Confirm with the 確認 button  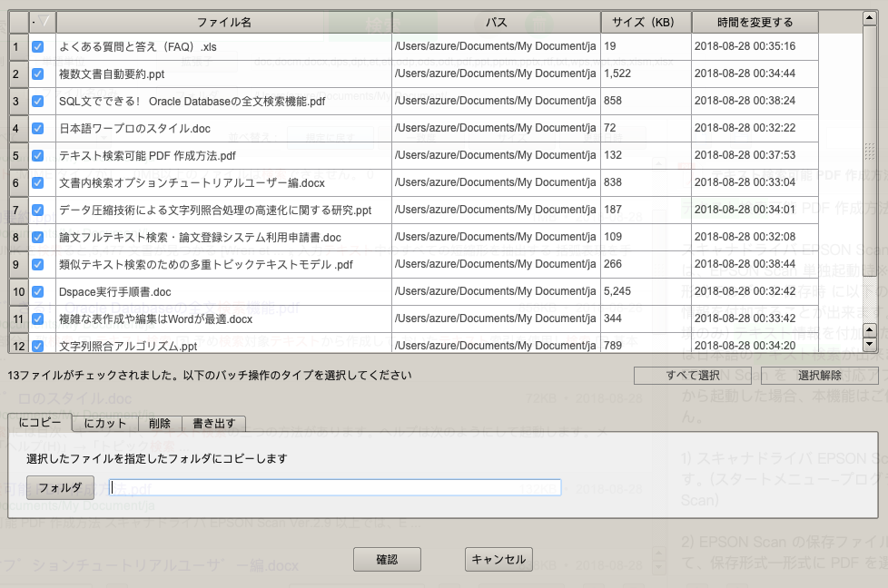coord(387,559)
